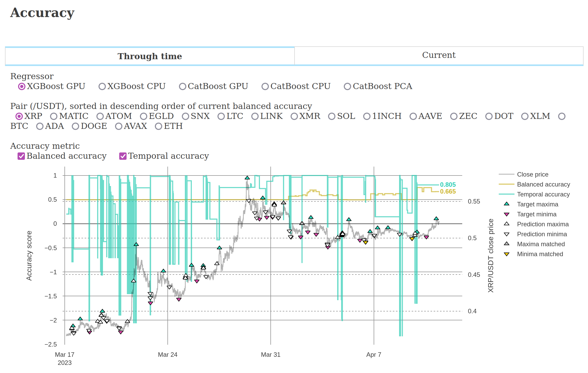Hide the Close price legend line

[x=507, y=174]
